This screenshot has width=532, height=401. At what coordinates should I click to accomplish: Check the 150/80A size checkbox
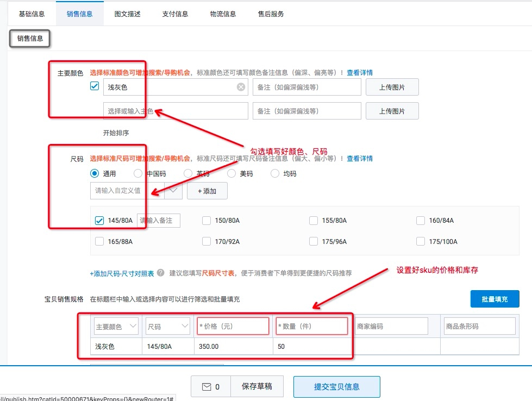coord(206,221)
